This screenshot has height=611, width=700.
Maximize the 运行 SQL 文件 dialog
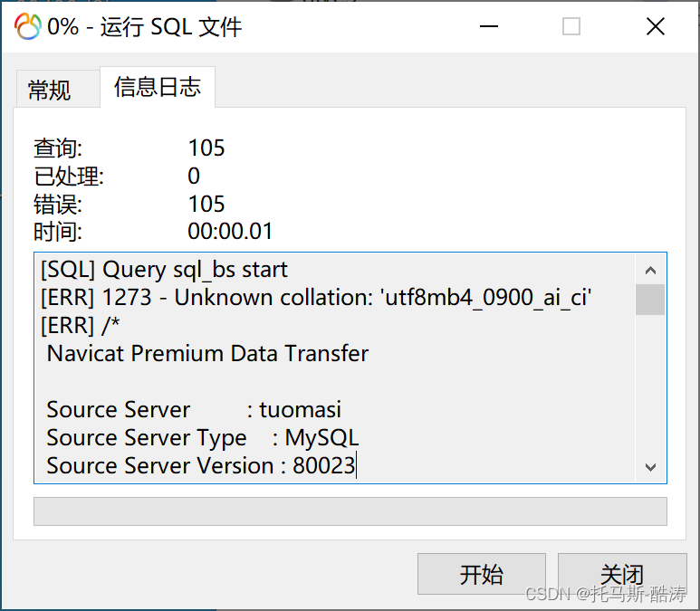tap(571, 26)
